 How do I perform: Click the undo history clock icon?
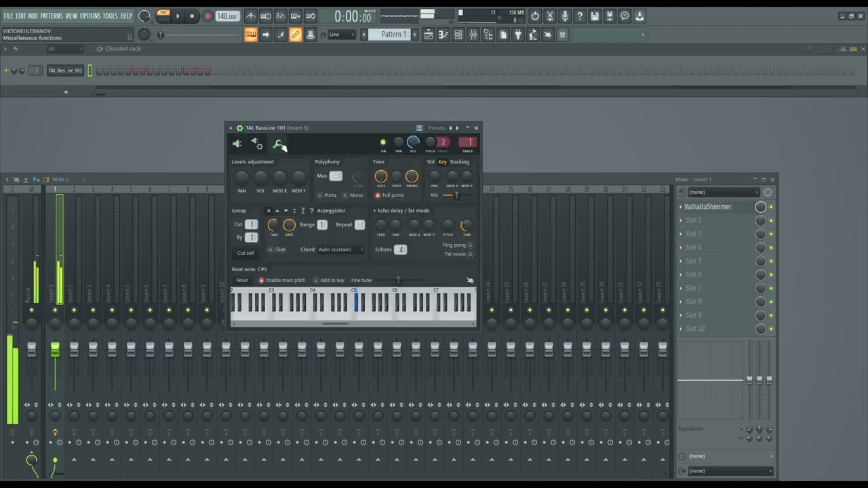(535, 16)
